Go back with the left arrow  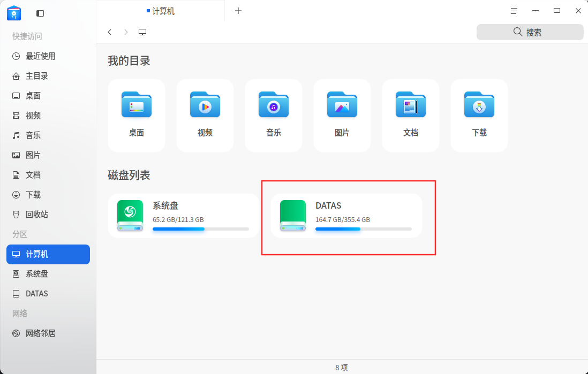coord(109,32)
